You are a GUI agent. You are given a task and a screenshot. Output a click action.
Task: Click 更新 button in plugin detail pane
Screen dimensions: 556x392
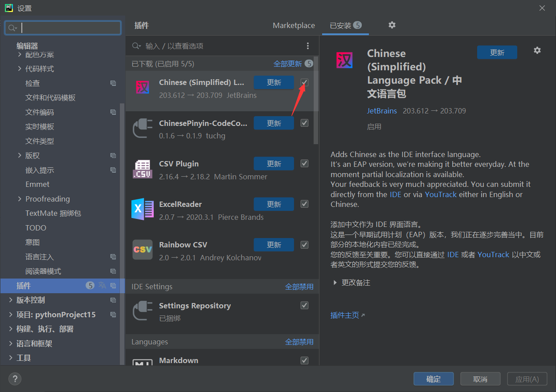[497, 53]
